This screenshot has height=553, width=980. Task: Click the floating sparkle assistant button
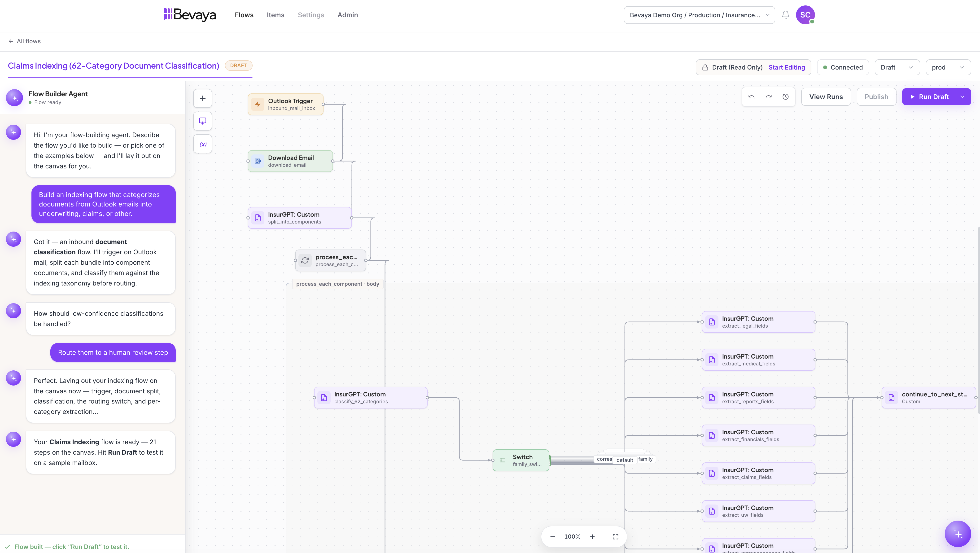click(x=958, y=534)
